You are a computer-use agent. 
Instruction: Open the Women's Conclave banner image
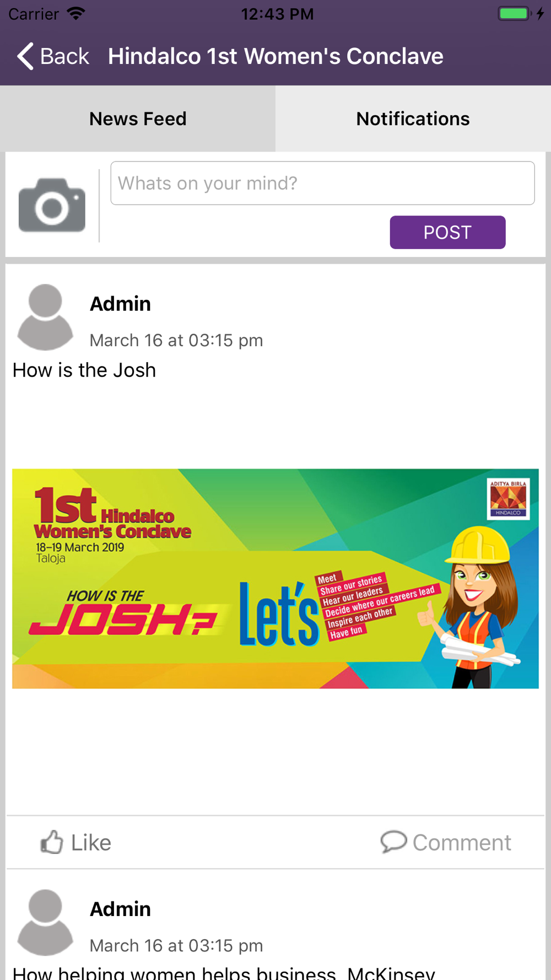(275, 579)
